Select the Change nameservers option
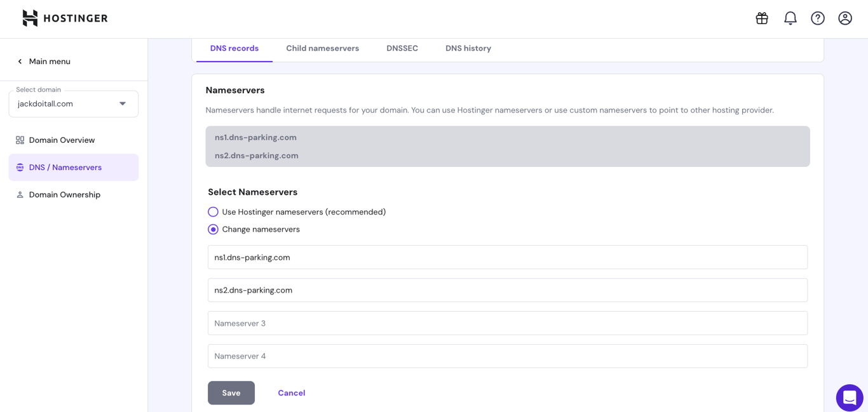The height and width of the screenshot is (412, 868). (213, 229)
